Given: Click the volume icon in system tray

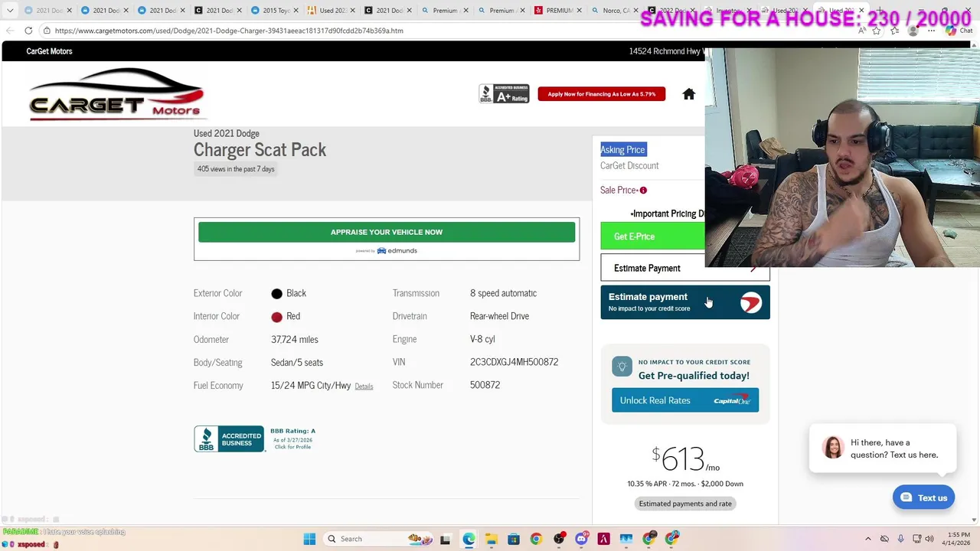Looking at the screenshot, I should (929, 539).
